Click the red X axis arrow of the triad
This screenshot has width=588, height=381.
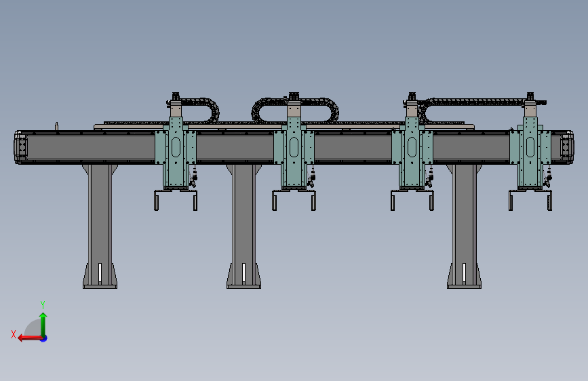point(30,338)
